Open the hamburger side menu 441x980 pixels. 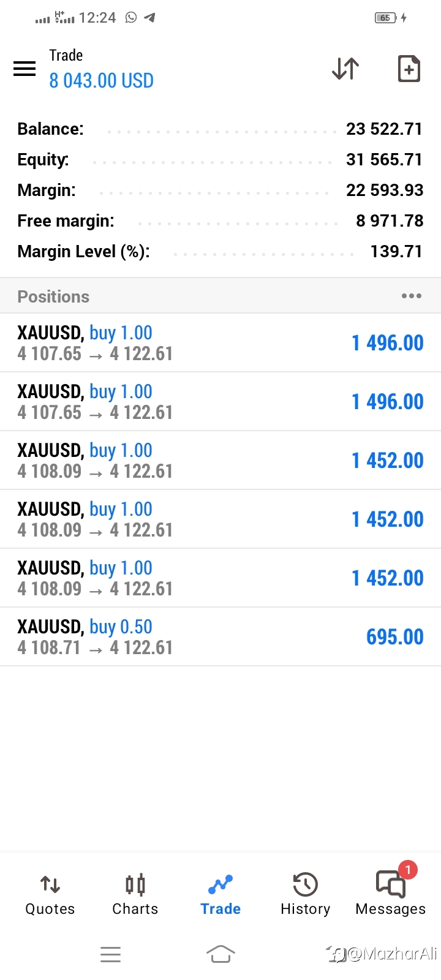click(x=24, y=69)
